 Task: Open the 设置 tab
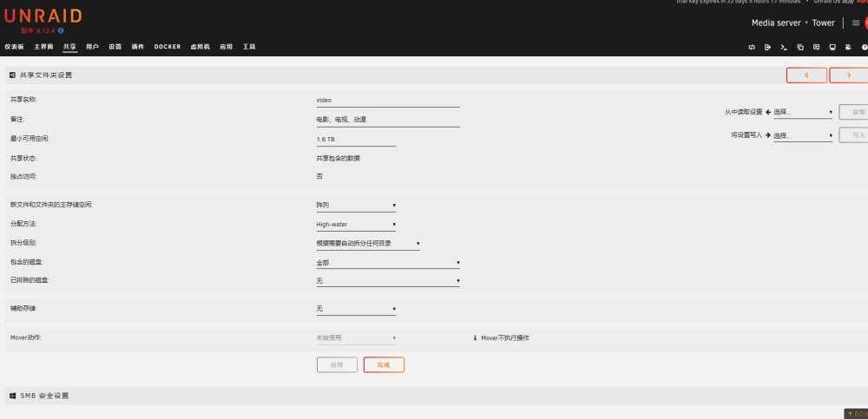[115, 47]
